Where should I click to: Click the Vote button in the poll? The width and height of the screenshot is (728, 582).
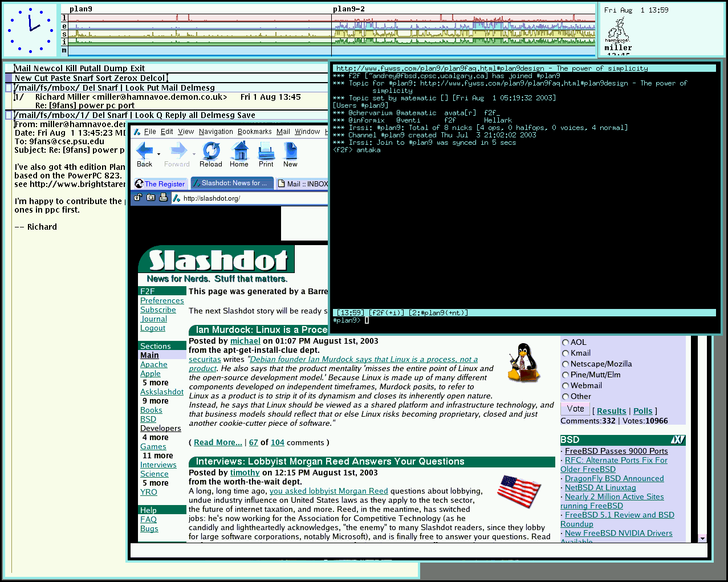(x=575, y=409)
